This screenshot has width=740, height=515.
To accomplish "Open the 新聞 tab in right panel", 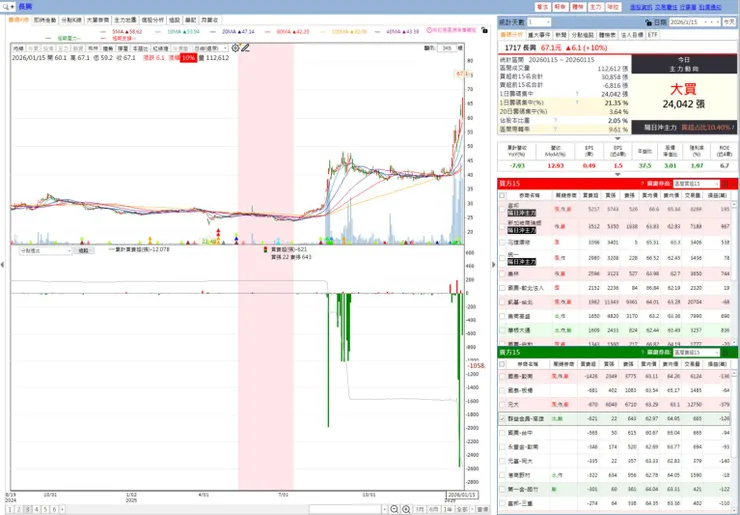I will click(561, 35).
